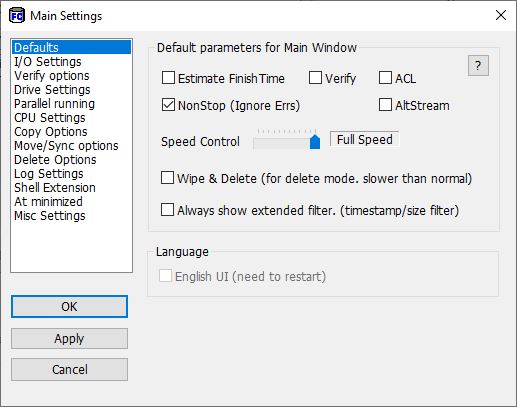The width and height of the screenshot is (517, 407).
Task: Tick the Wipe & Delete option
Action: coord(167,178)
